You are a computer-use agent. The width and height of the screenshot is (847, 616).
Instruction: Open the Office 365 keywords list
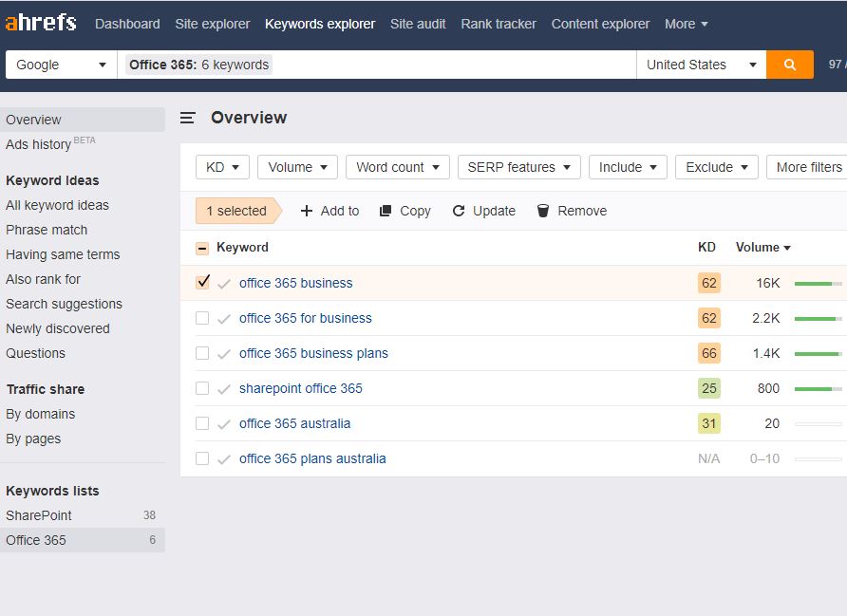[83, 540]
